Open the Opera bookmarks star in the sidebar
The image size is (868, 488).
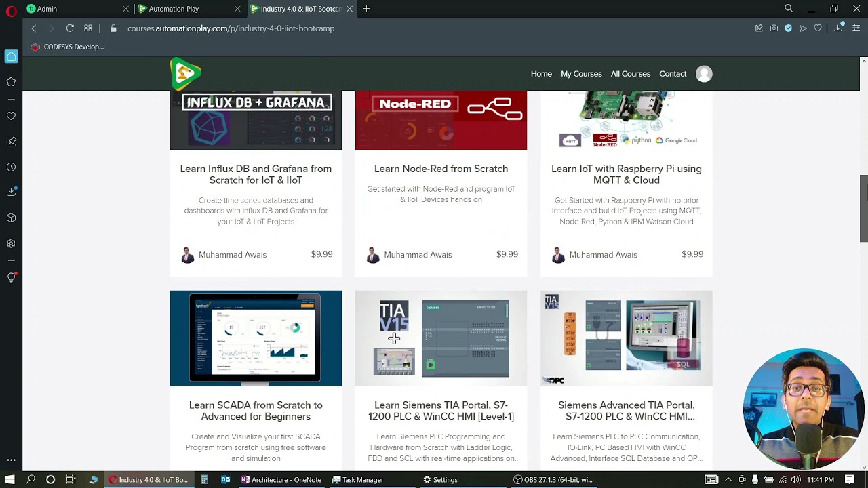coord(11,82)
